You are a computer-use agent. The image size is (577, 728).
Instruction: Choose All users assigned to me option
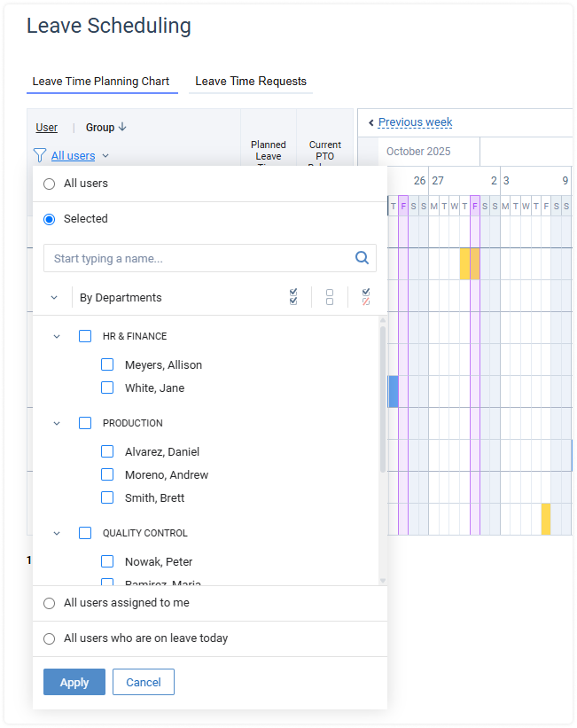[50, 603]
